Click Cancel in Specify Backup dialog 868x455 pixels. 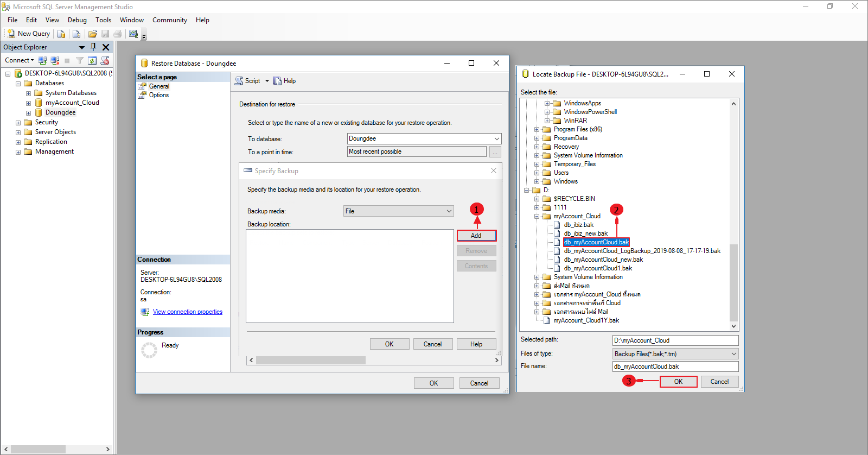point(433,344)
